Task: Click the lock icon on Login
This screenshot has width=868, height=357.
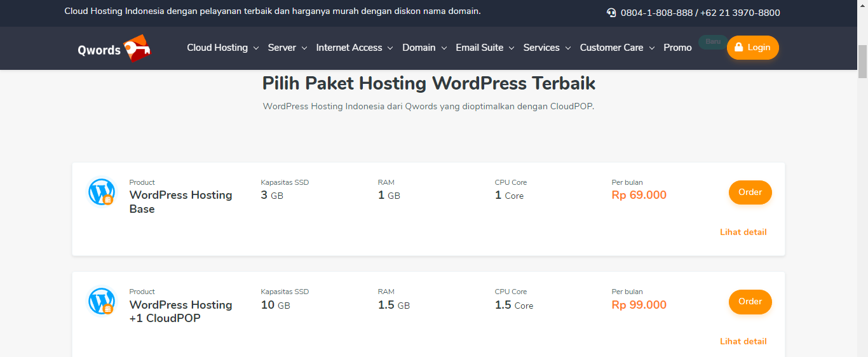Action: (x=739, y=48)
